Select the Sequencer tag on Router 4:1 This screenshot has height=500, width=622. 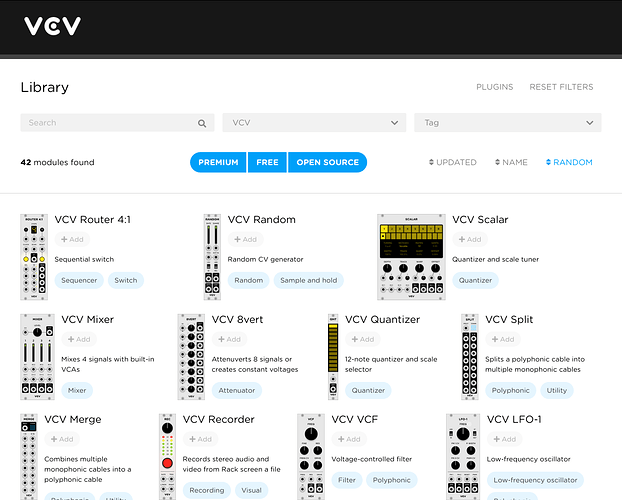[x=79, y=281]
